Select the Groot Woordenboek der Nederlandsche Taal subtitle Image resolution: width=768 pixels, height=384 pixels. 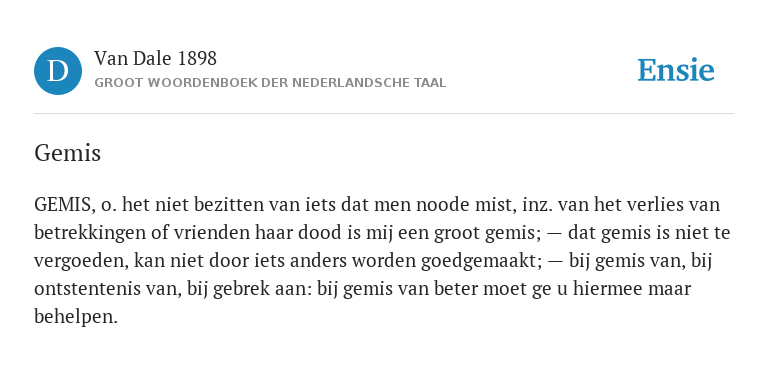click(x=270, y=83)
